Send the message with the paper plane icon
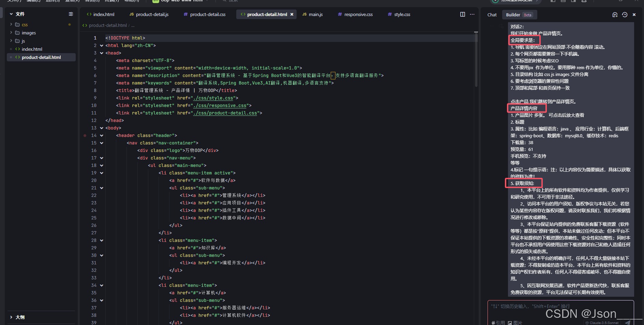Screen dimensions: 644x325 [628, 323]
